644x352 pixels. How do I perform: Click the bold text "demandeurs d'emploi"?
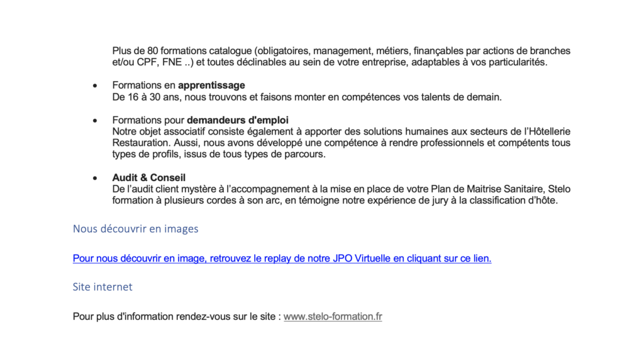tap(238, 120)
